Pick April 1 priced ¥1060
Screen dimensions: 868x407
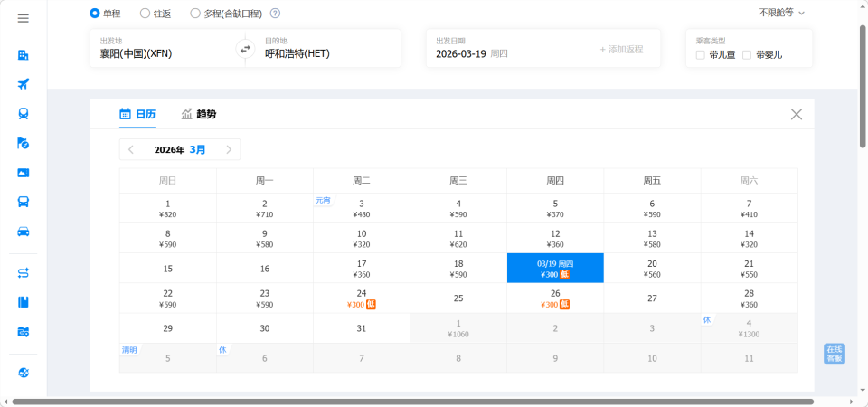[458, 327]
